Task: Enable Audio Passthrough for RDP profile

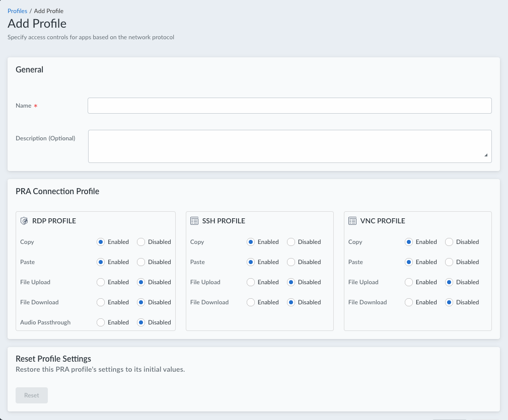Action: tap(101, 322)
